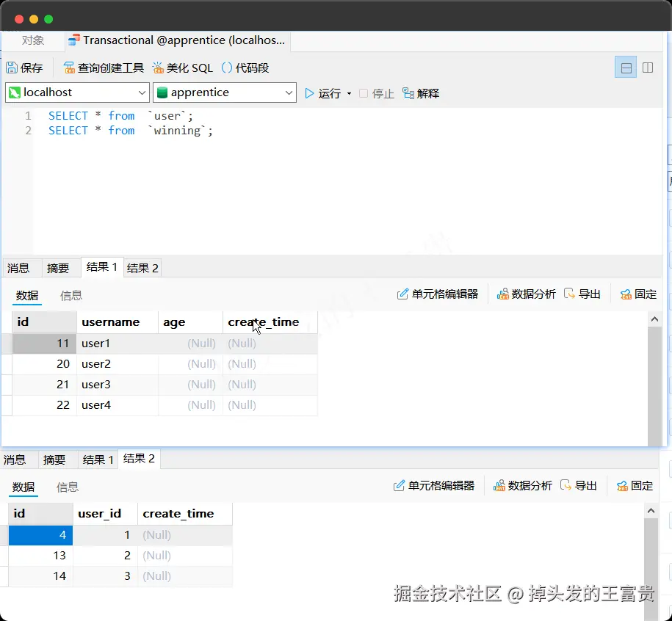Image resolution: width=672 pixels, height=621 pixels.
Task: Select upper 信息 info sub-tab
Action: coord(71,296)
